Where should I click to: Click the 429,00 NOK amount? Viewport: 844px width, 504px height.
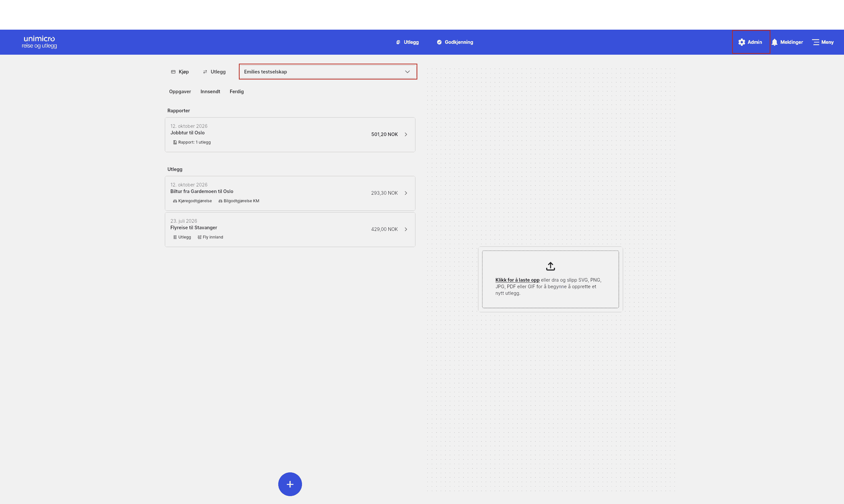(x=384, y=229)
